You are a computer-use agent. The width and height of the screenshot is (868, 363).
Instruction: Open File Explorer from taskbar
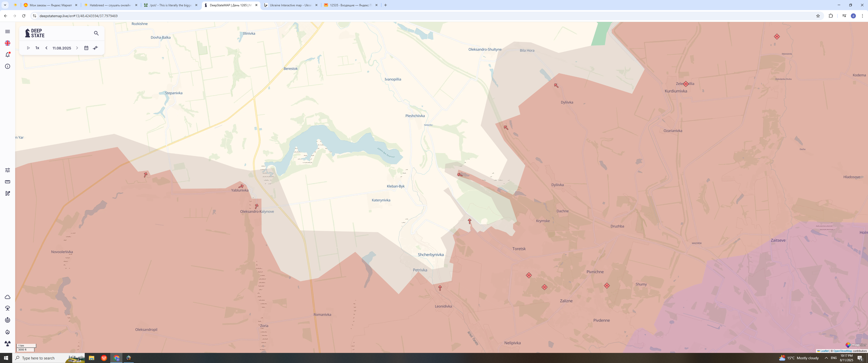pos(91,358)
